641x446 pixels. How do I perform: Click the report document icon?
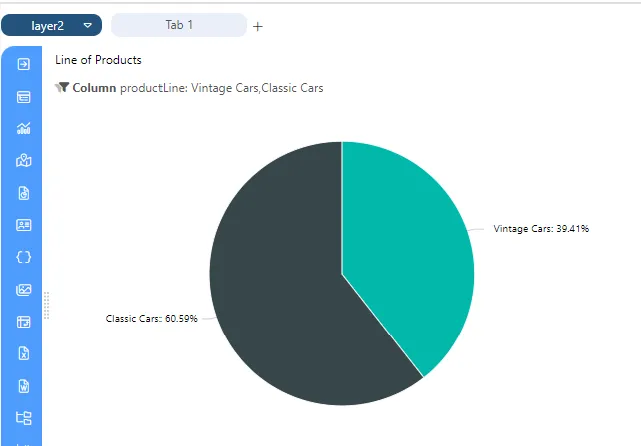coord(24,193)
